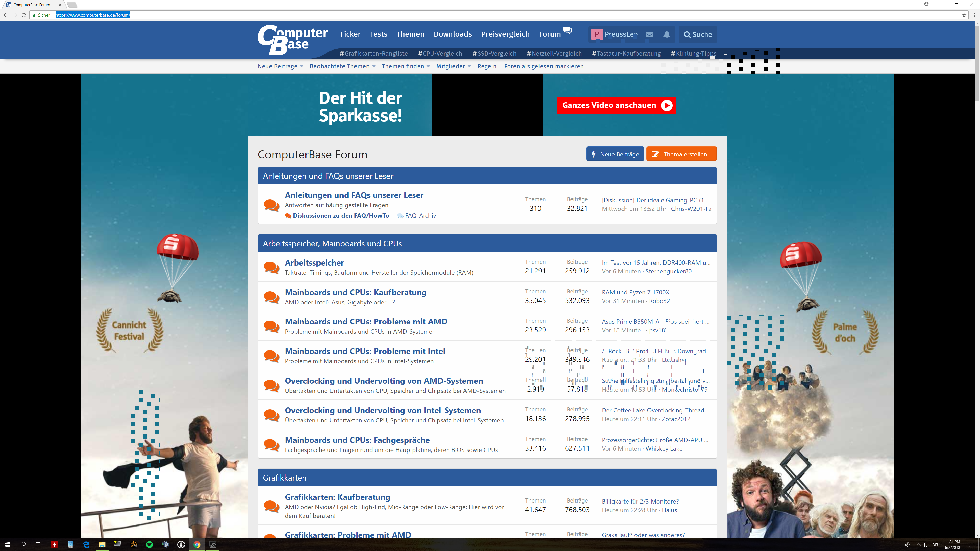This screenshot has height=551, width=980.
Task: Click the Grafikkarten: Kaufberatung speech bubble icon
Action: tap(272, 506)
